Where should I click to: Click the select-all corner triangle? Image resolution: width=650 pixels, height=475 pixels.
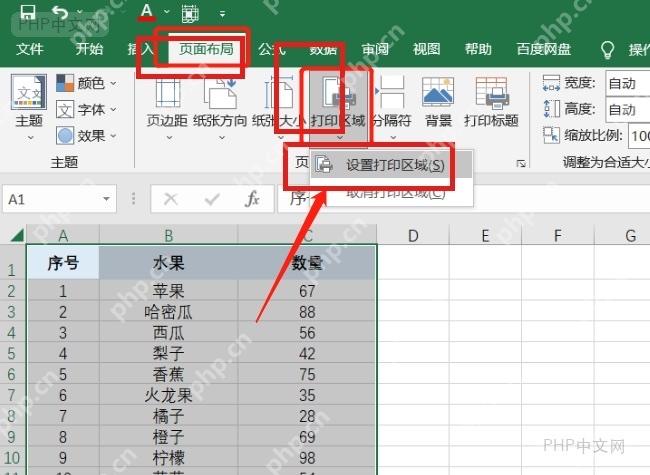[x=17, y=236]
